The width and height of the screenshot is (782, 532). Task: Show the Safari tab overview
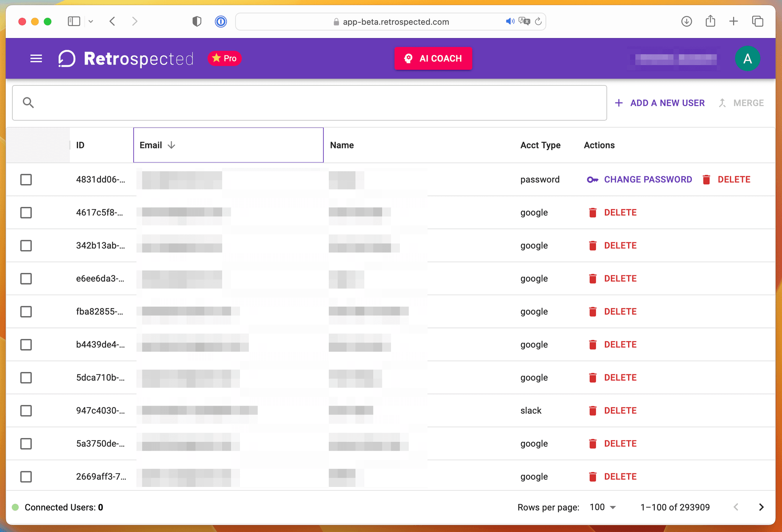(758, 21)
